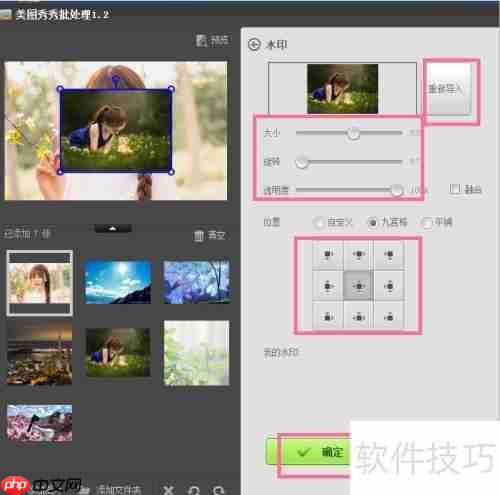Click the X delete icon in bottom toolbar
The image size is (500, 495).
(169, 490)
